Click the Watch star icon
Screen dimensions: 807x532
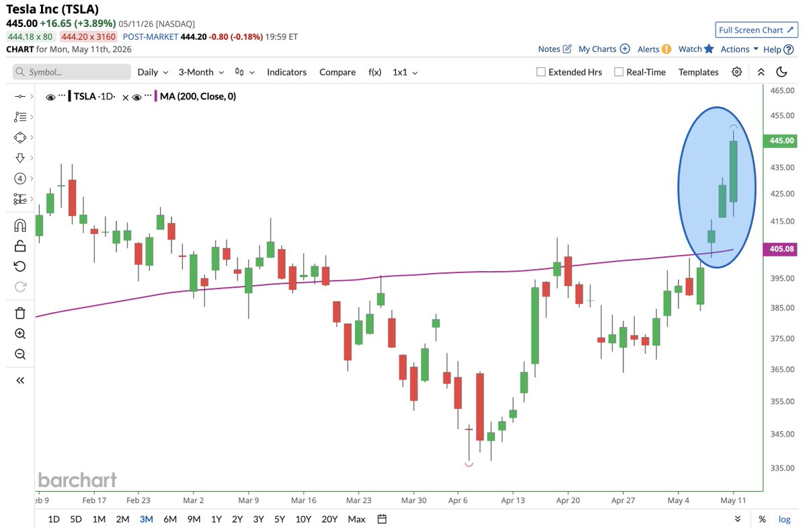[709, 49]
